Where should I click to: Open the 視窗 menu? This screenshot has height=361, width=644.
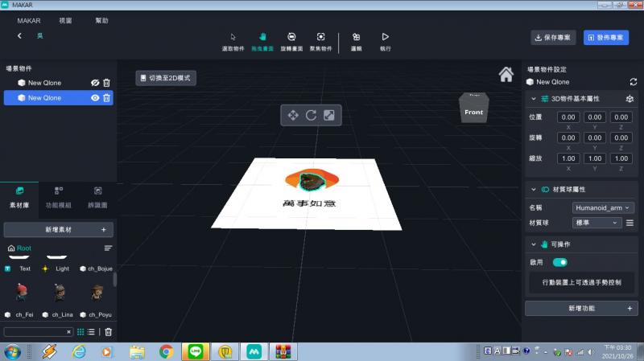click(65, 20)
